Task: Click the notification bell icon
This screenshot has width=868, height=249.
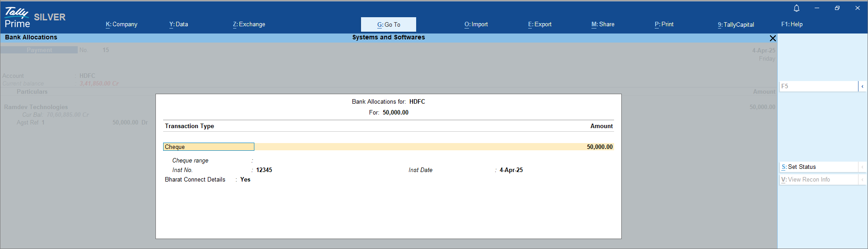Action: point(797,8)
